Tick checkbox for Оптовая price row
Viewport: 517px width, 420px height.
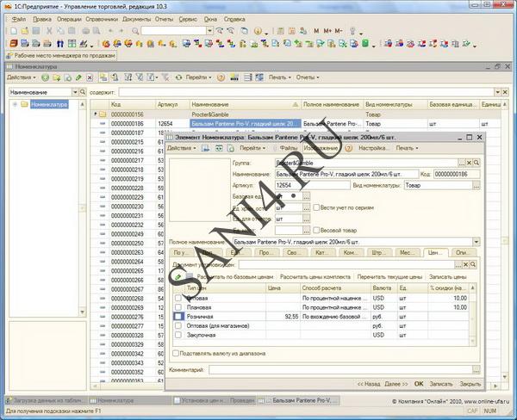click(x=178, y=298)
